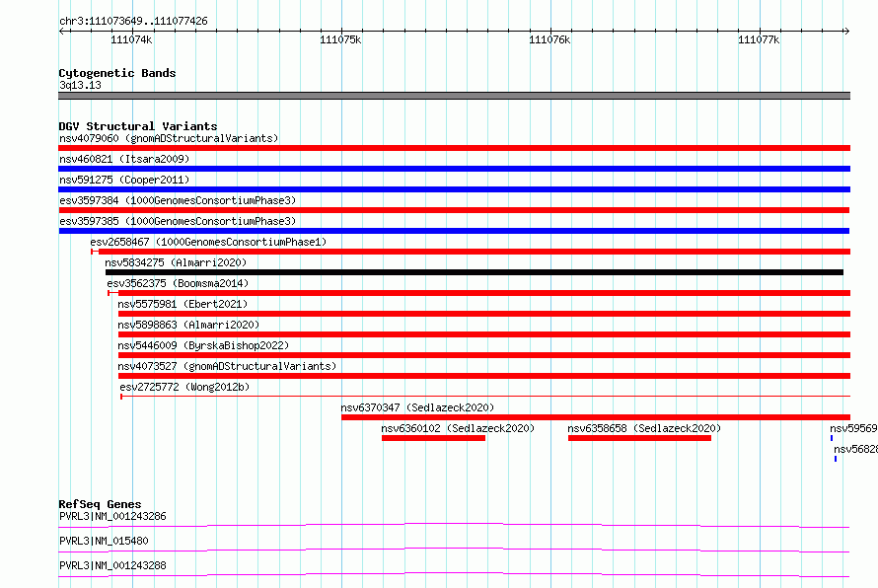Click the red nsv5898863 variant bar
878x588 pixels.
coord(484,334)
